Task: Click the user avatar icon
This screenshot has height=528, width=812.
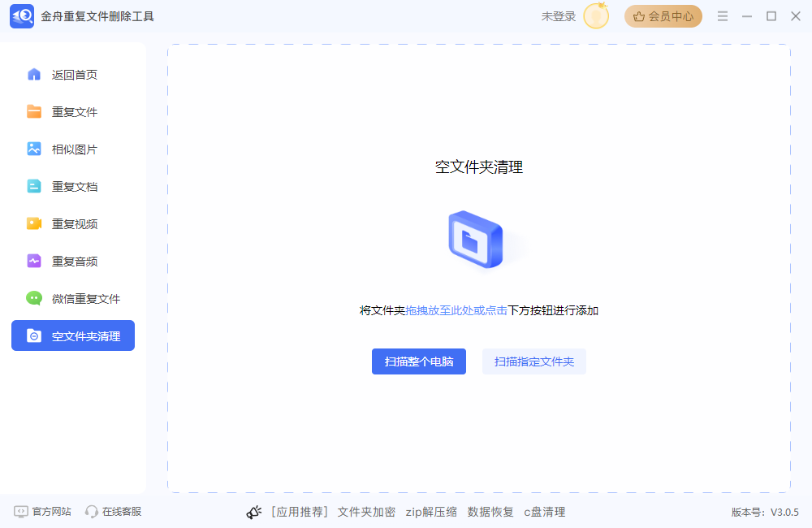Action: click(596, 15)
